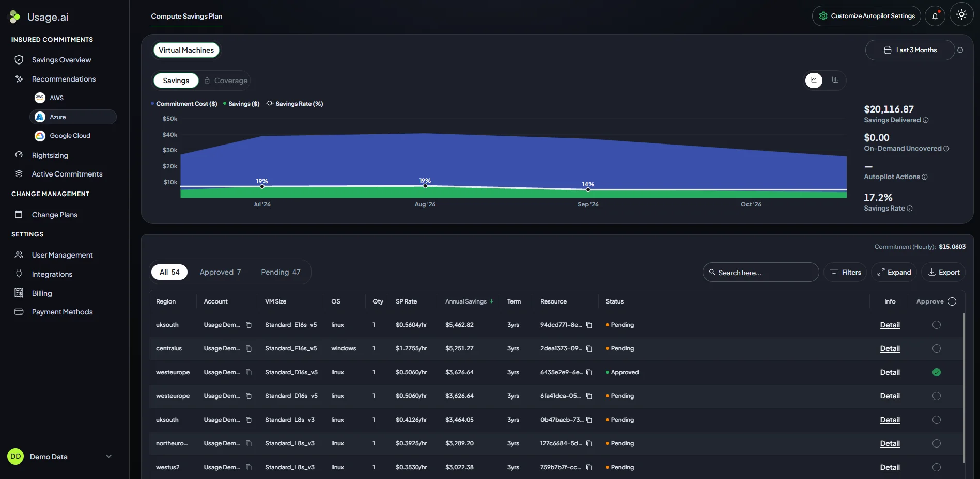Open Active Commitments page
980x479 pixels.
click(67, 174)
